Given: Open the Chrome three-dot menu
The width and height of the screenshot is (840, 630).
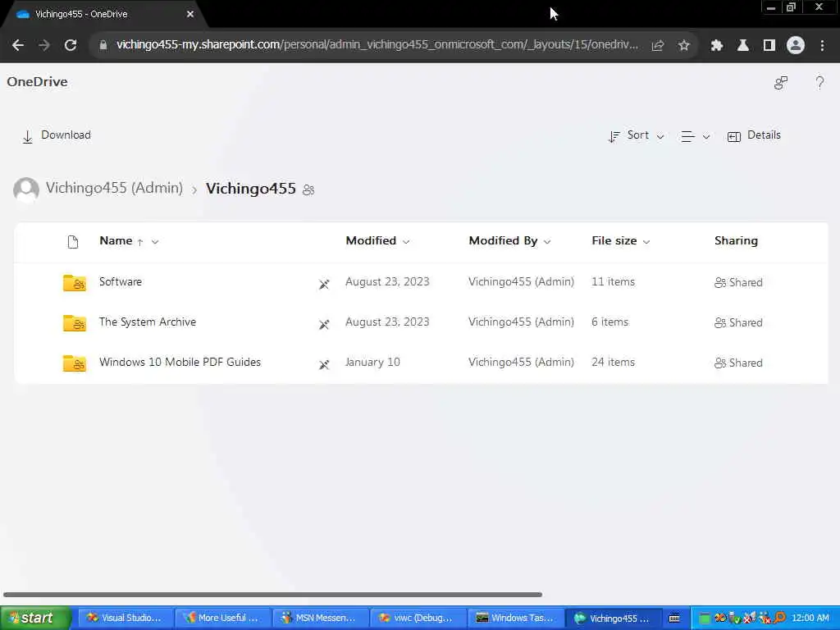Looking at the screenshot, I should [822, 46].
